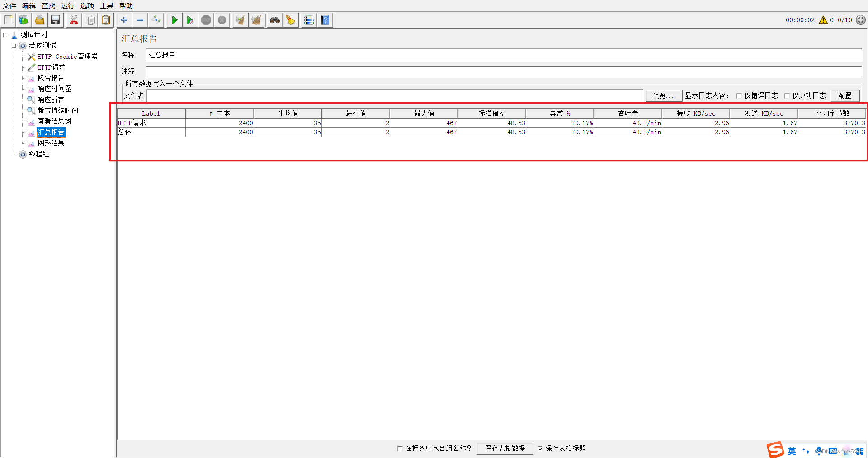Screen dimensions: 868x458
Task: Start test without pauses icon
Action: coord(190,20)
